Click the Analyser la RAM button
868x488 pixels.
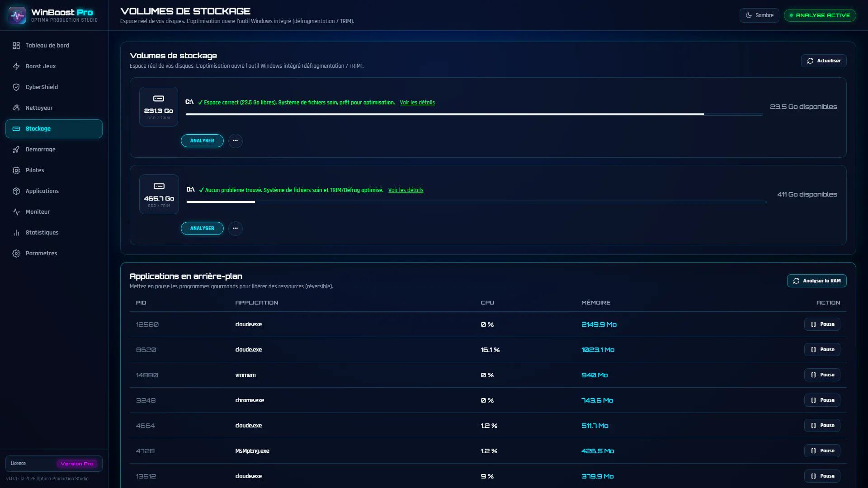tap(816, 281)
